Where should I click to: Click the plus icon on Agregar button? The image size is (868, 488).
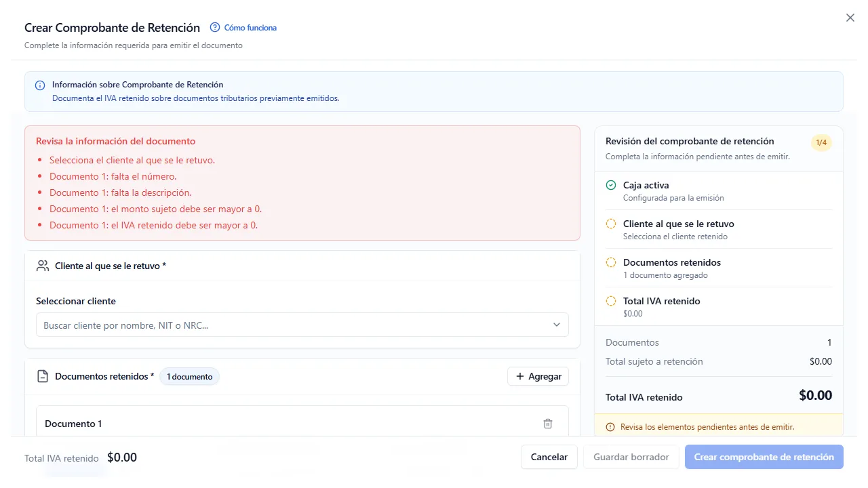[x=520, y=376]
